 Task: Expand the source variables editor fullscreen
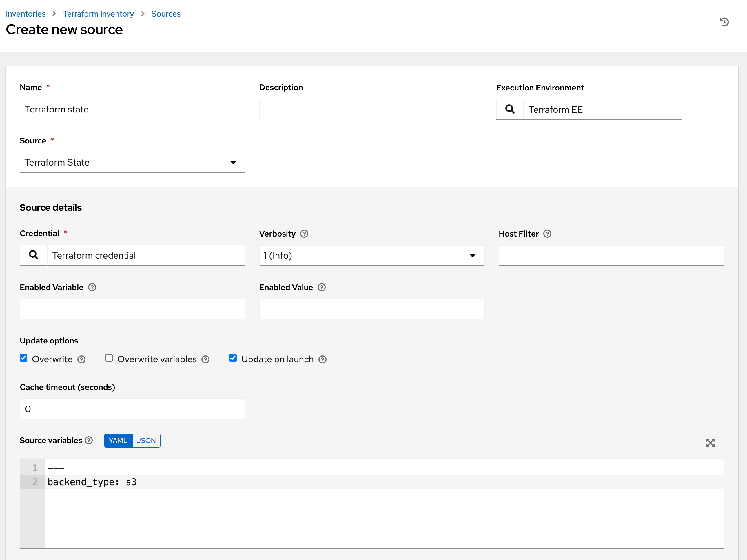click(710, 443)
